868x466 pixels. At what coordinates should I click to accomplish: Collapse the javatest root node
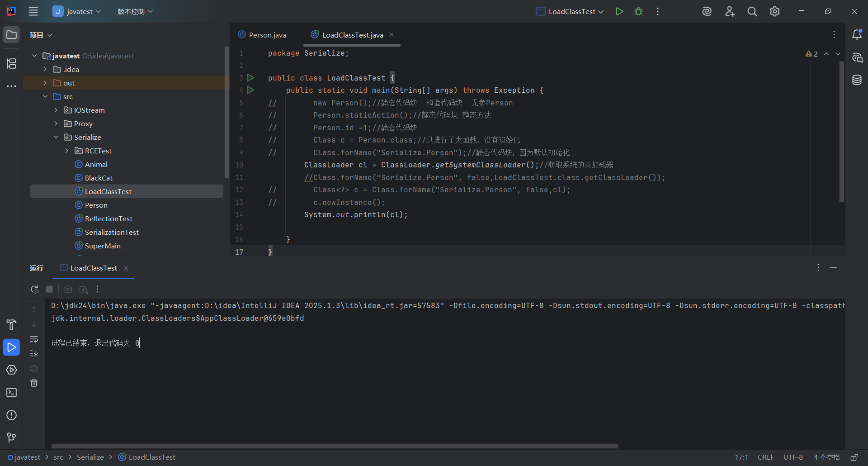pyautogui.click(x=34, y=56)
